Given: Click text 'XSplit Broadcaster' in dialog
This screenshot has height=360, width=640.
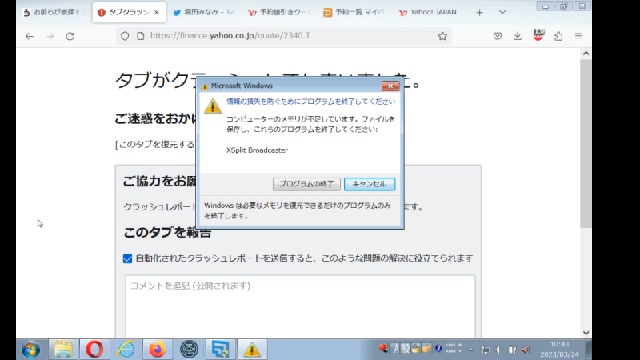Looking at the screenshot, I should tap(257, 150).
